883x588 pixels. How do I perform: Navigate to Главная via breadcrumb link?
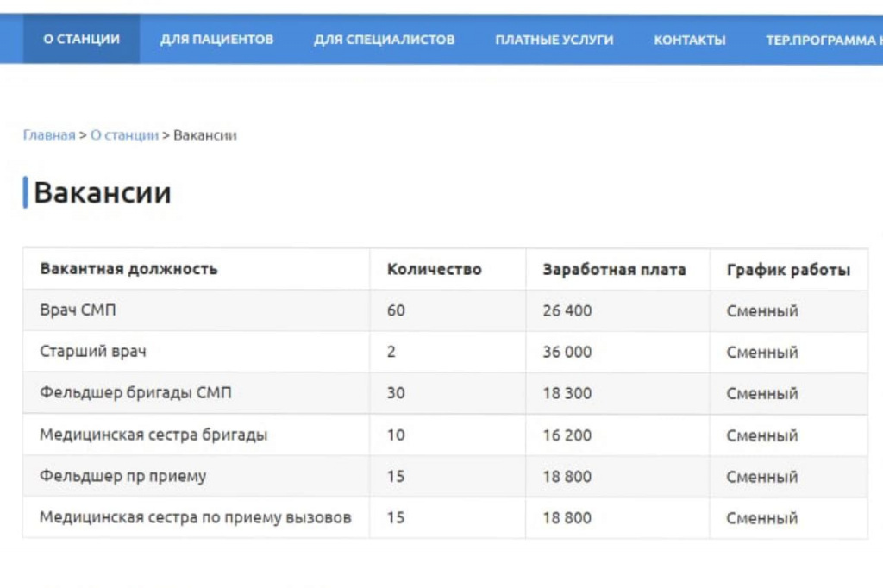pyautogui.click(x=49, y=134)
